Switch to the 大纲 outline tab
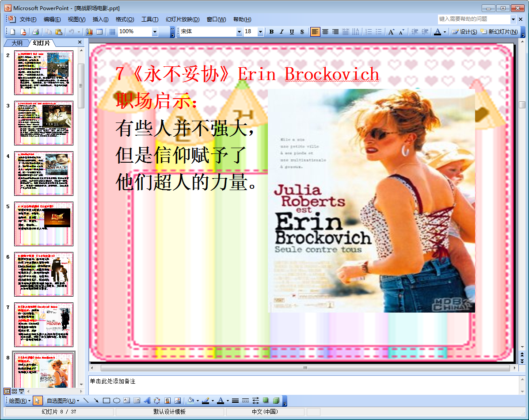 tap(17, 43)
